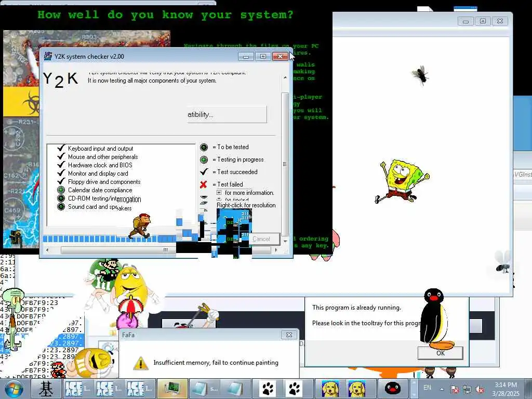Expand the plus box 'for more information'

tap(219, 193)
